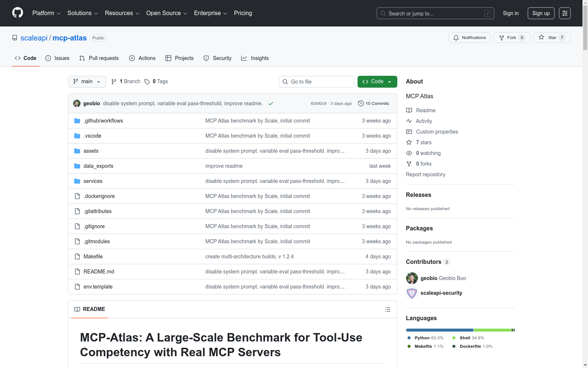Screen dimensions: 588x368
Task: Open the scaleapi owner link
Action: 34,38
